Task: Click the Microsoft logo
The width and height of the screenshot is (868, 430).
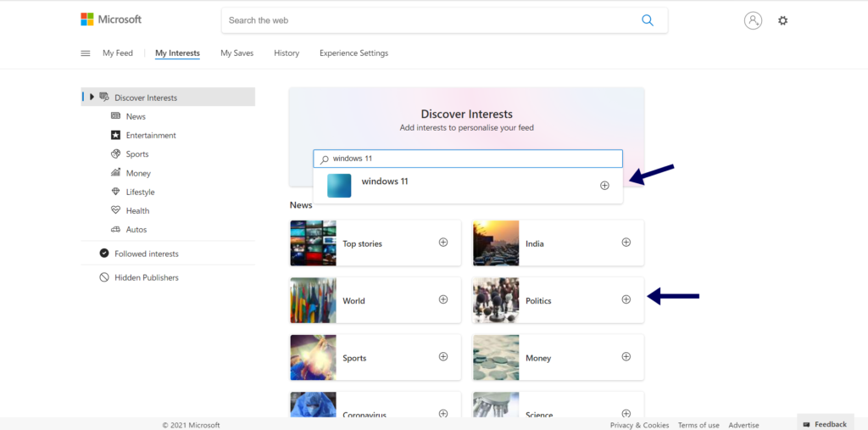Action: pyautogui.click(x=111, y=20)
